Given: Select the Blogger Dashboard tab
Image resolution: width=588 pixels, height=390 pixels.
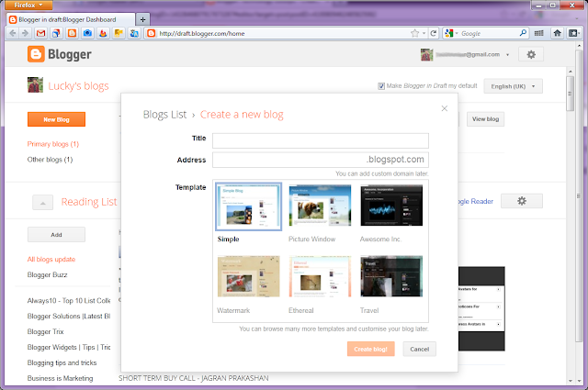Looking at the screenshot, I should [x=70, y=19].
